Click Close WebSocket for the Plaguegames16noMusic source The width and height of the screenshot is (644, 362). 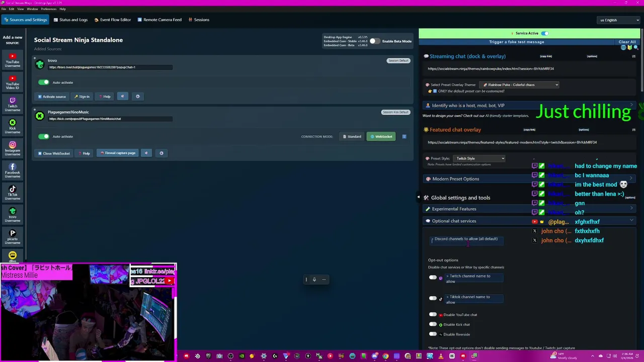[x=54, y=153]
